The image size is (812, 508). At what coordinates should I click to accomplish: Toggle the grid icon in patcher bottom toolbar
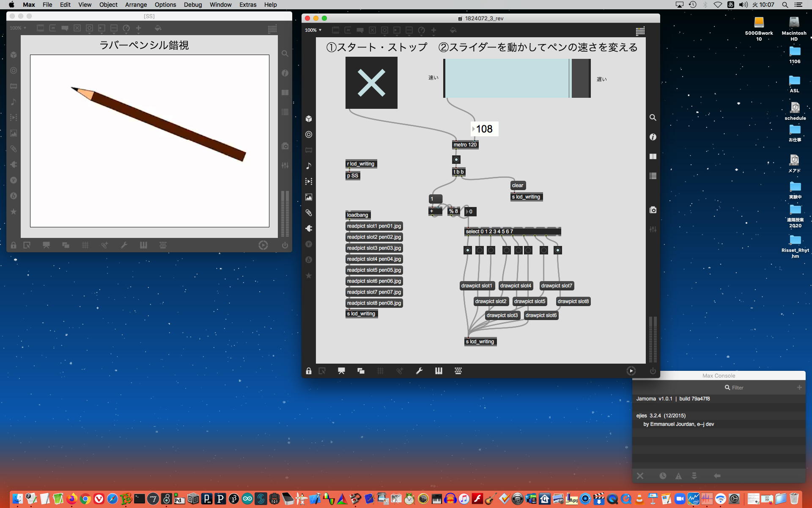pos(380,371)
